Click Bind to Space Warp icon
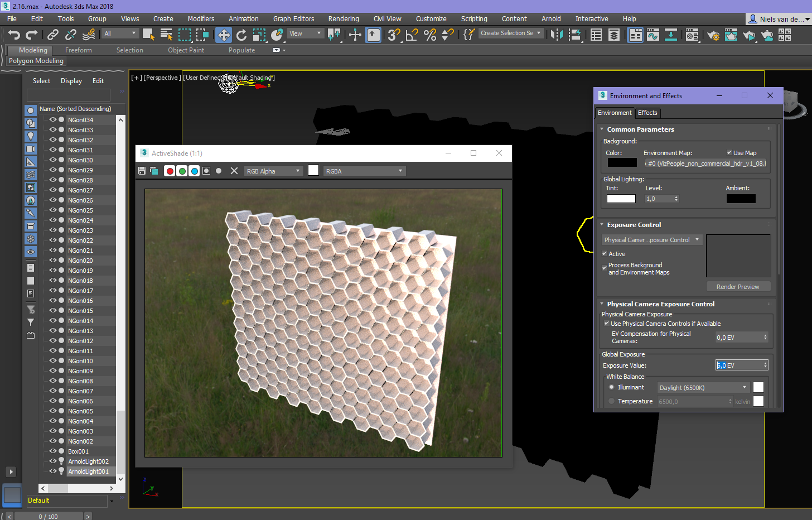This screenshot has height=520, width=812. click(89, 35)
